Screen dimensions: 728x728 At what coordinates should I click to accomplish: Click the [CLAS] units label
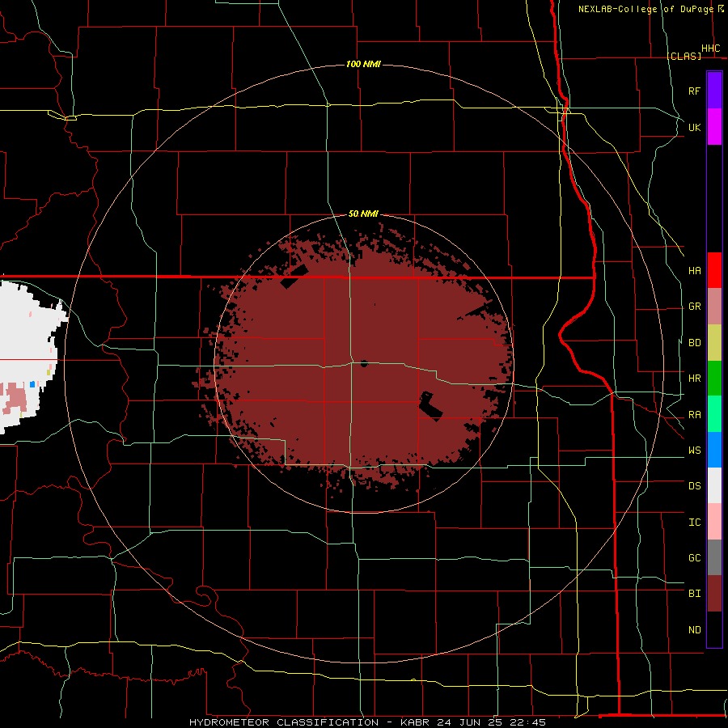point(684,56)
